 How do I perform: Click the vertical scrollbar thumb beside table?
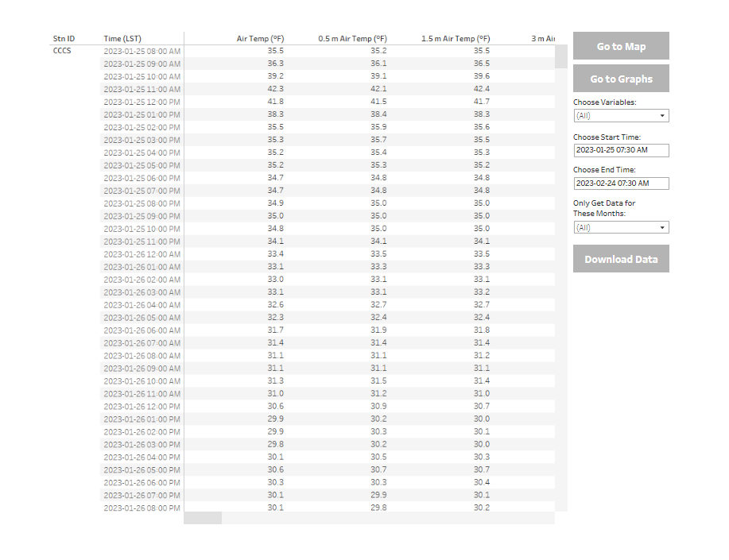coord(561,56)
